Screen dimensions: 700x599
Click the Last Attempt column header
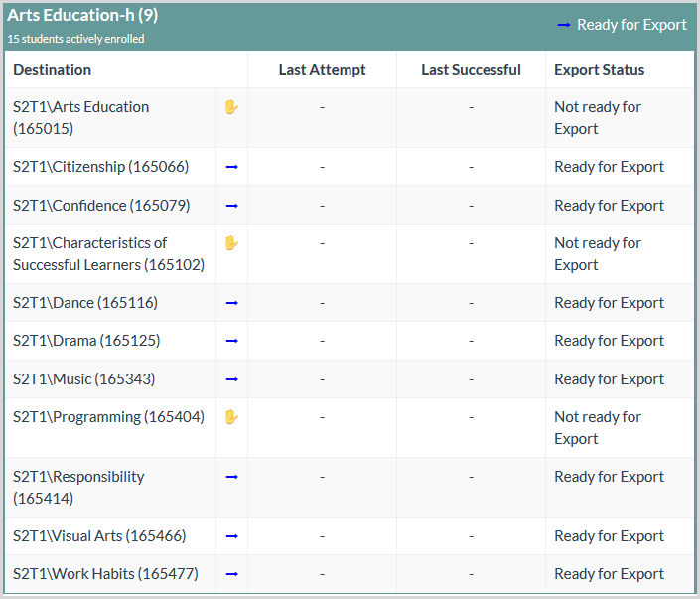pos(322,70)
